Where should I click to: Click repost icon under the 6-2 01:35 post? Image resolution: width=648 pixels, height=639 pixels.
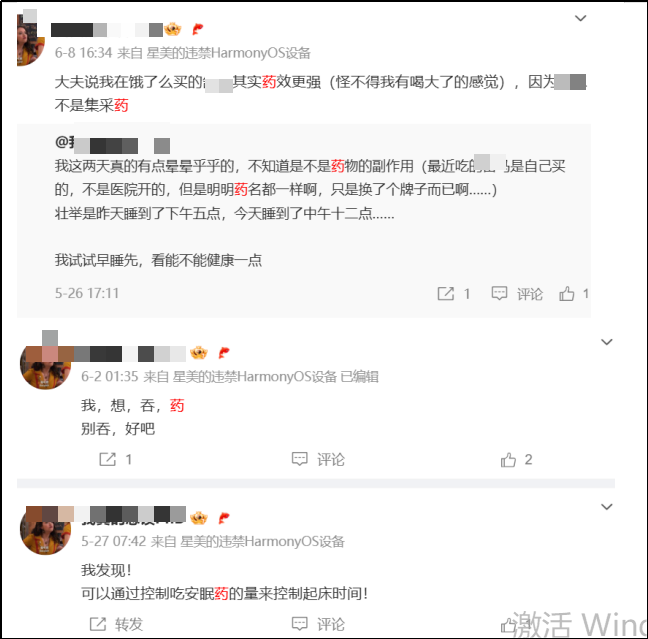107,459
